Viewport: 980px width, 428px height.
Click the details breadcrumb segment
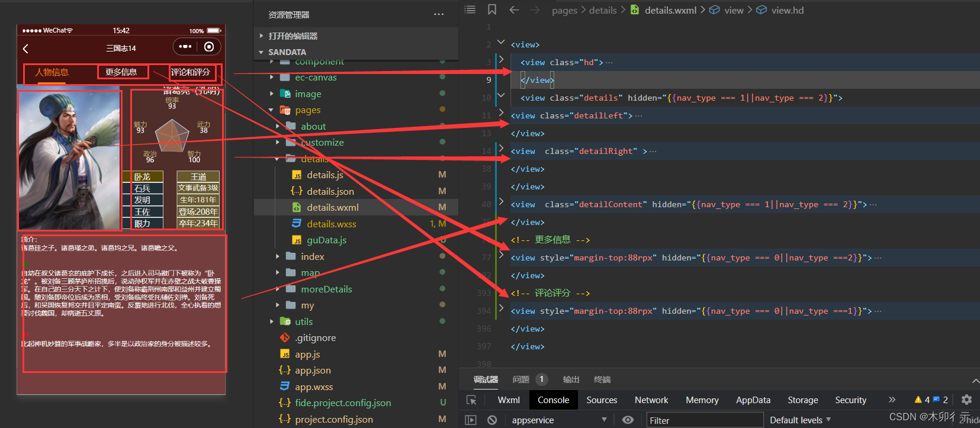click(x=603, y=10)
